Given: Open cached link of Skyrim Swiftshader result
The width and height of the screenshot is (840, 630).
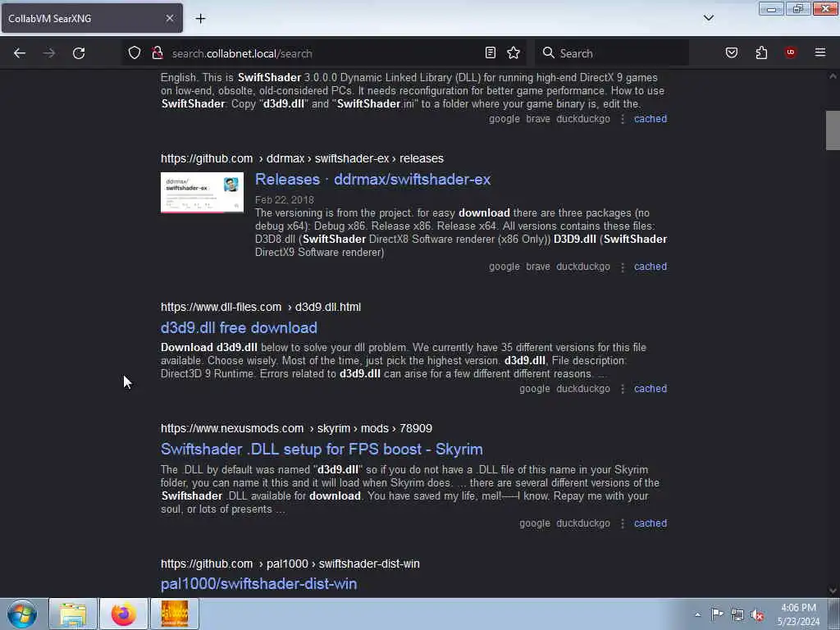Looking at the screenshot, I should tap(651, 523).
